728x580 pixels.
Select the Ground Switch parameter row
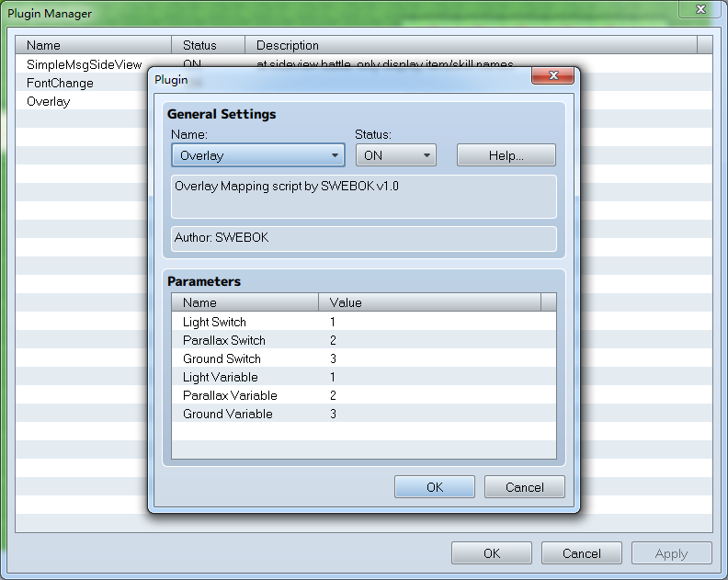[x=363, y=358]
